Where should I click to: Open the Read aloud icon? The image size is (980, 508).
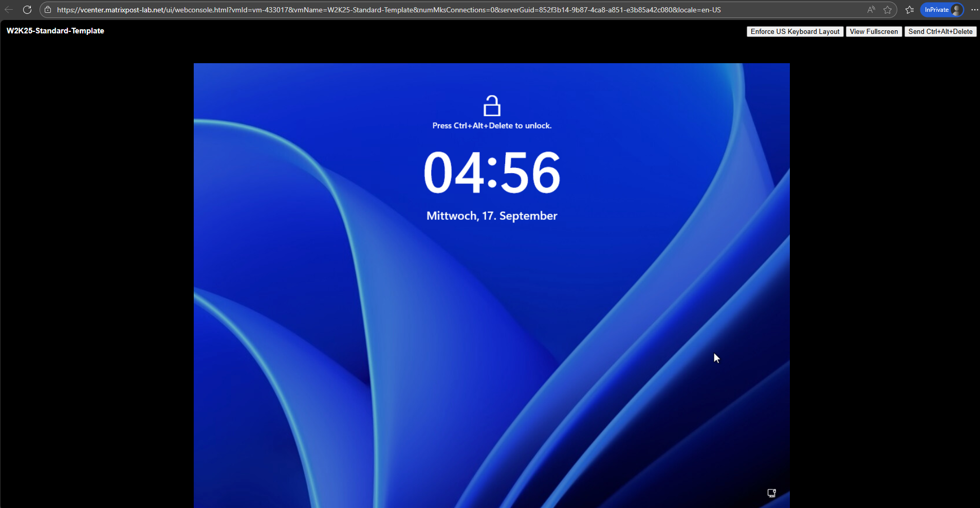(x=871, y=10)
